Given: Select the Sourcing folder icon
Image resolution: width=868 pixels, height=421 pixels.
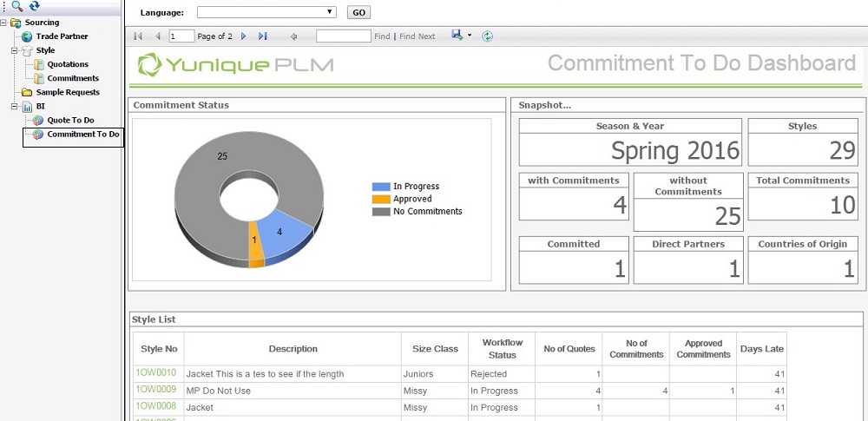Looking at the screenshot, I should (x=16, y=23).
